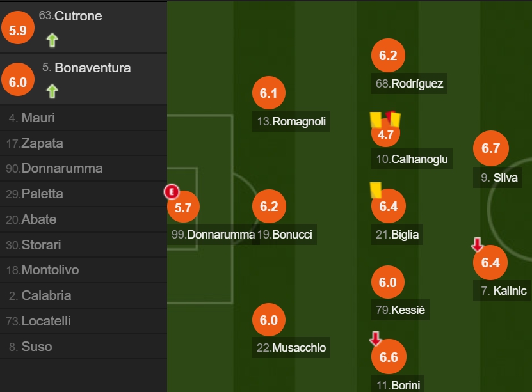532x392 pixels.
Task: Click the substitution-off arrow above Kalinic
Action: pyautogui.click(x=478, y=244)
